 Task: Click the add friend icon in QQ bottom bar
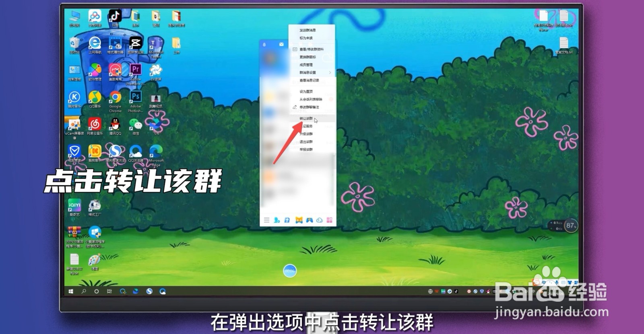click(277, 220)
